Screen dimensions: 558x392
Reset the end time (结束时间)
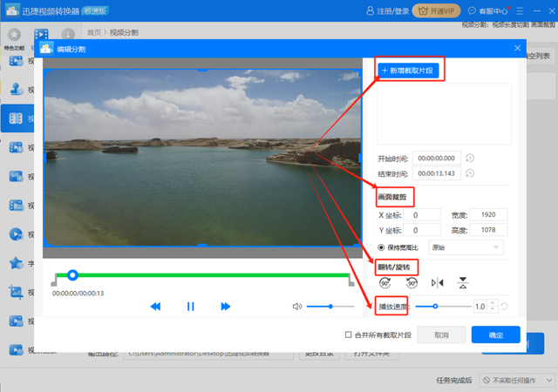pos(470,174)
